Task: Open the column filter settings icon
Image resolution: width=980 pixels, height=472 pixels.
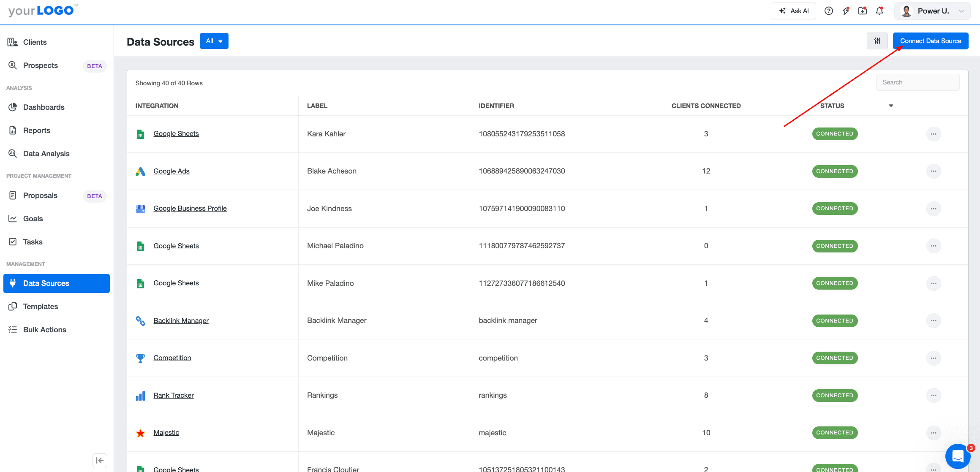Action: pyautogui.click(x=877, y=41)
